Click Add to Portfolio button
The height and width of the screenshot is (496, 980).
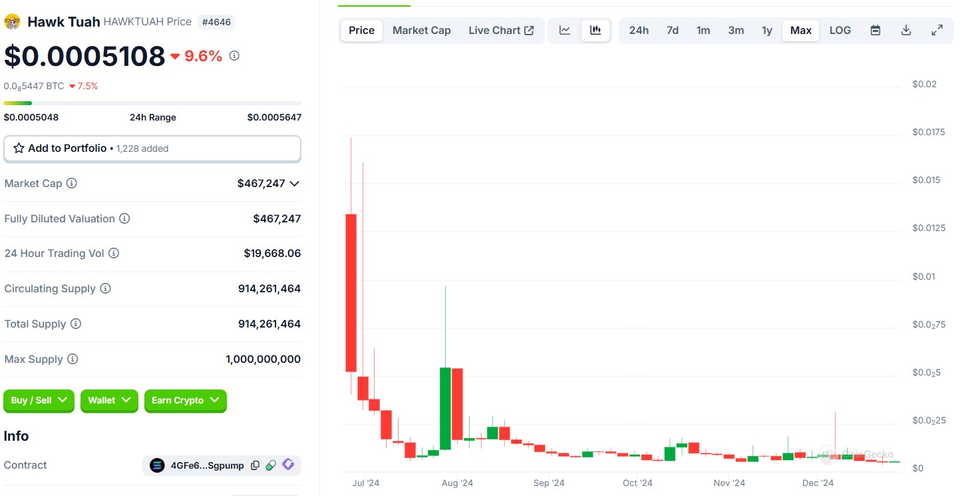(x=152, y=148)
